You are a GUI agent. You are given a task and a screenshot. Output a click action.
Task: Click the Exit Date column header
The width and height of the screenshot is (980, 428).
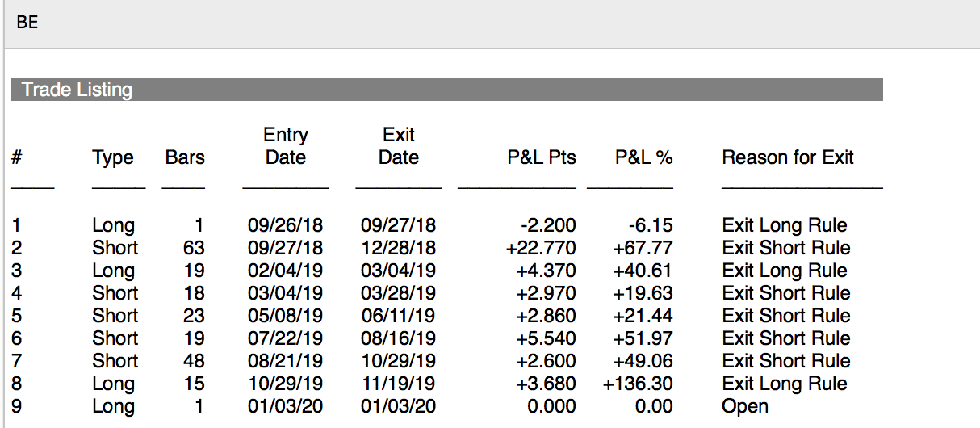point(398,146)
